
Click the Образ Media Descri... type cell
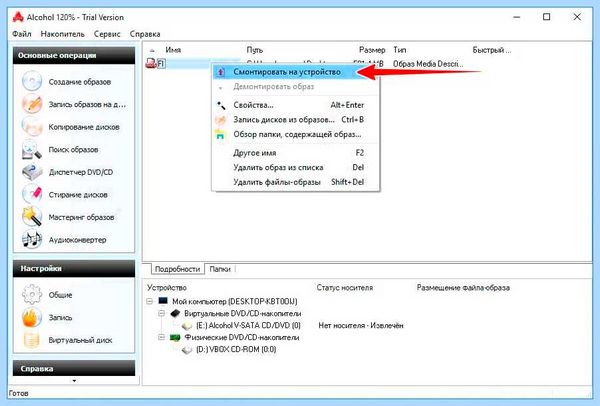coord(428,64)
